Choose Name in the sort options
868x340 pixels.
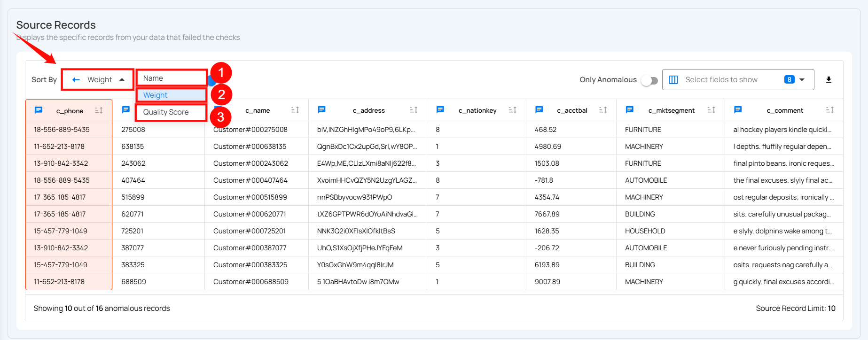pos(172,78)
